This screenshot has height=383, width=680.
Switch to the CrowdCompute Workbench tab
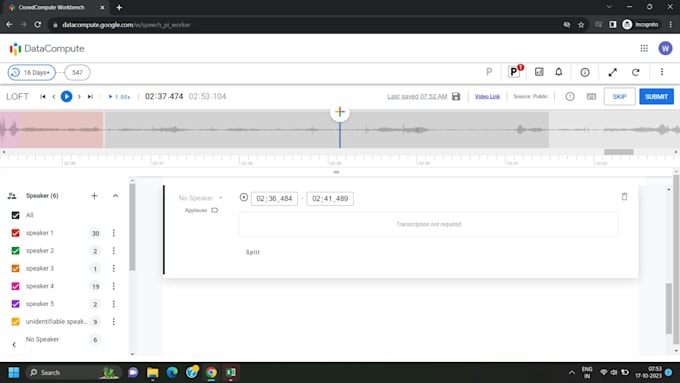[56, 7]
